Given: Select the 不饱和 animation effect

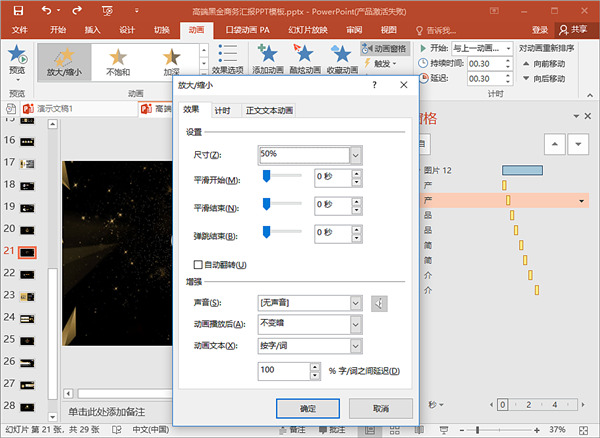Looking at the screenshot, I should coord(118,62).
